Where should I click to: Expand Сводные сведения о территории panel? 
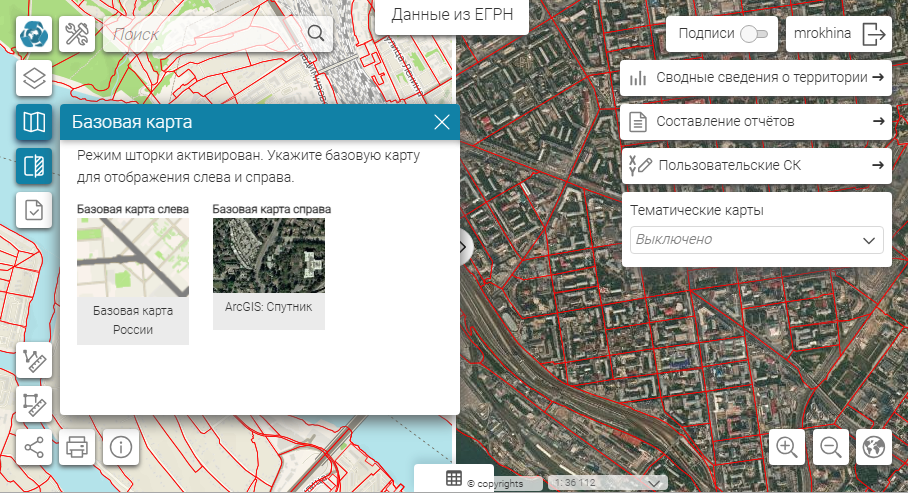[x=756, y=78]
